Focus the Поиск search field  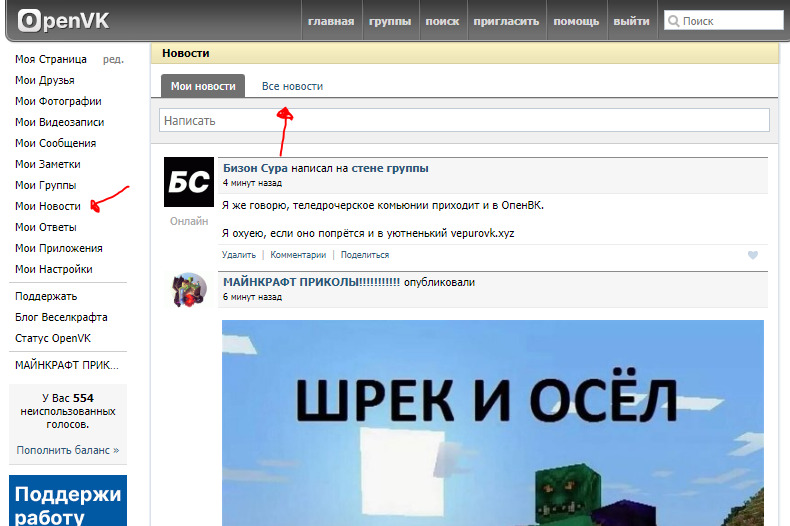tap(723, 21)
